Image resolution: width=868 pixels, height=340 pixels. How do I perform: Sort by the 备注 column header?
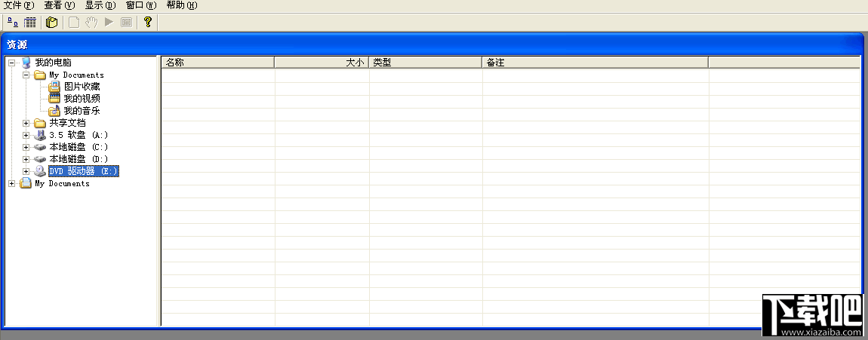pos(595,63)
